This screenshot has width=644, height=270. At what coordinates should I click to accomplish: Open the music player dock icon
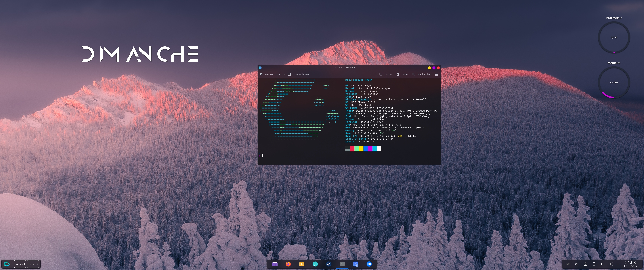pos(315,264)
